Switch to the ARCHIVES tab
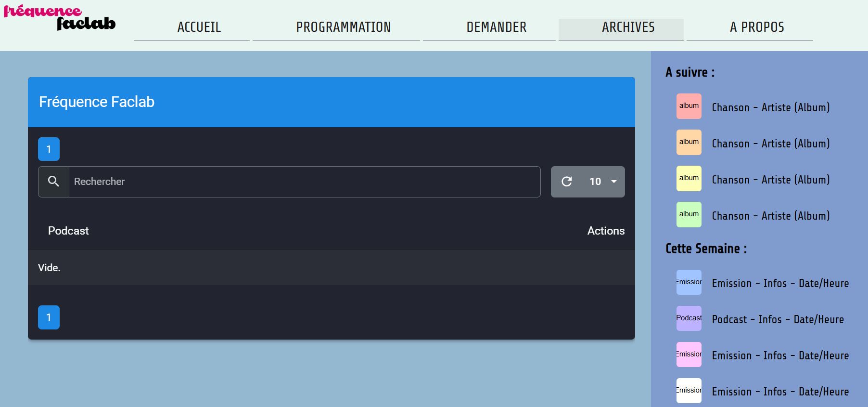The height and width of the screenshot is (407, 868). click(628, 27)
